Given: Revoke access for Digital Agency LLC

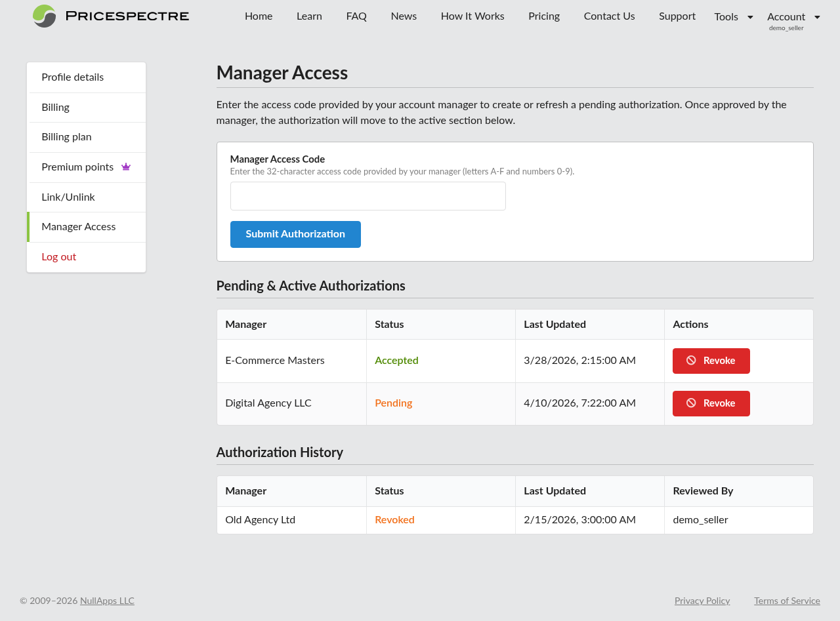Looking at the screenshot, I should 711,403.
